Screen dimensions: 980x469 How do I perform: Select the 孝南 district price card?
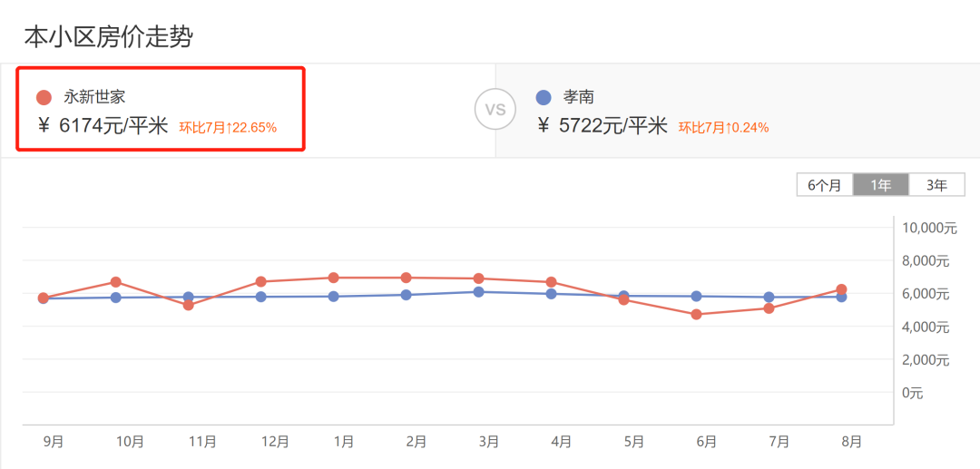(735, 110)
